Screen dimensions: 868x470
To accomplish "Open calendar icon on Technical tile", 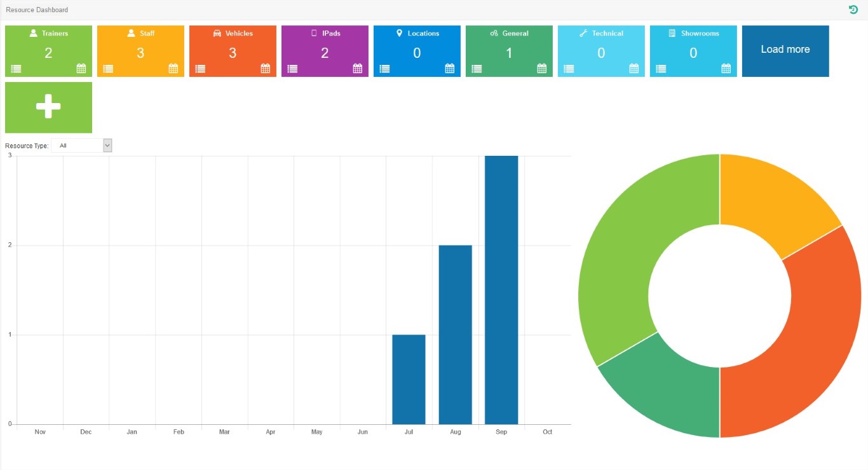I will pyautogui.click(x=634, y=69).
